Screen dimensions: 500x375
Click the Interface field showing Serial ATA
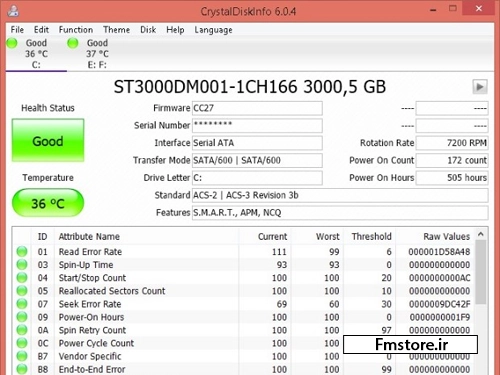[257, 143]
